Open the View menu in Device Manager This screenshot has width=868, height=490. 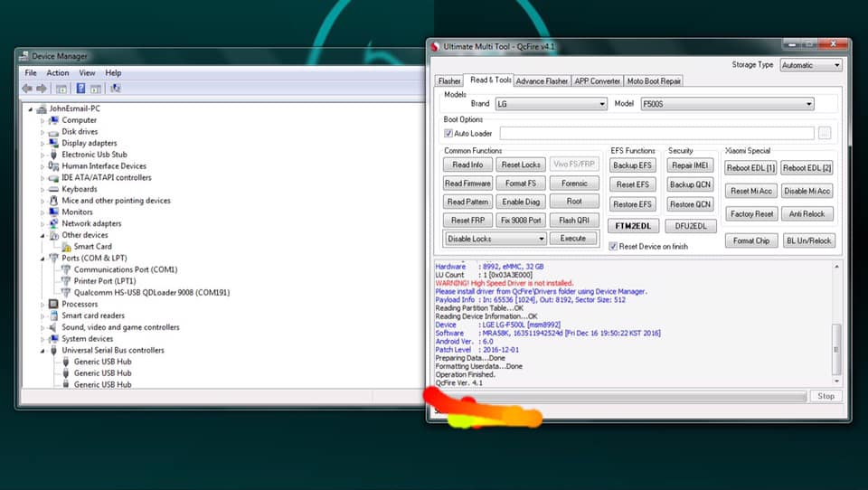click(x=87, y=73)
